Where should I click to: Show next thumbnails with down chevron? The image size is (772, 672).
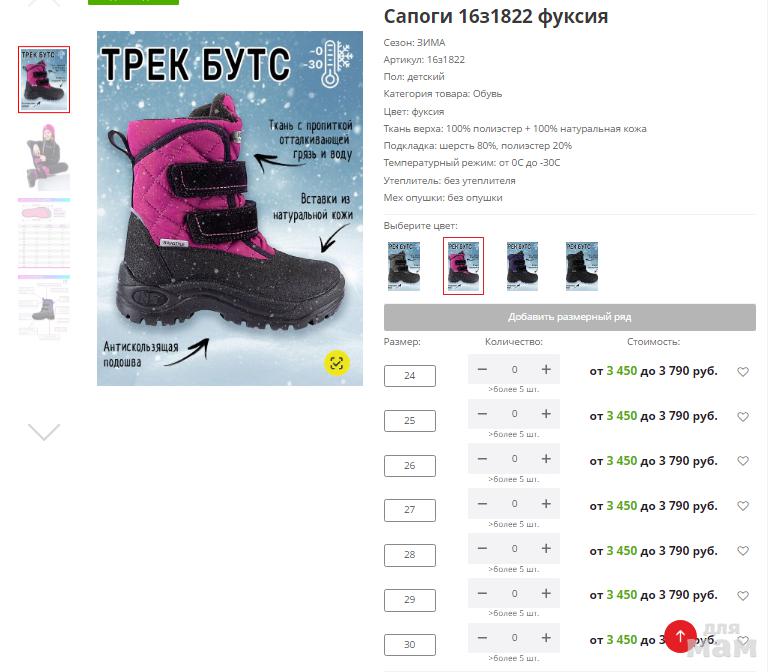click(44, 432)
